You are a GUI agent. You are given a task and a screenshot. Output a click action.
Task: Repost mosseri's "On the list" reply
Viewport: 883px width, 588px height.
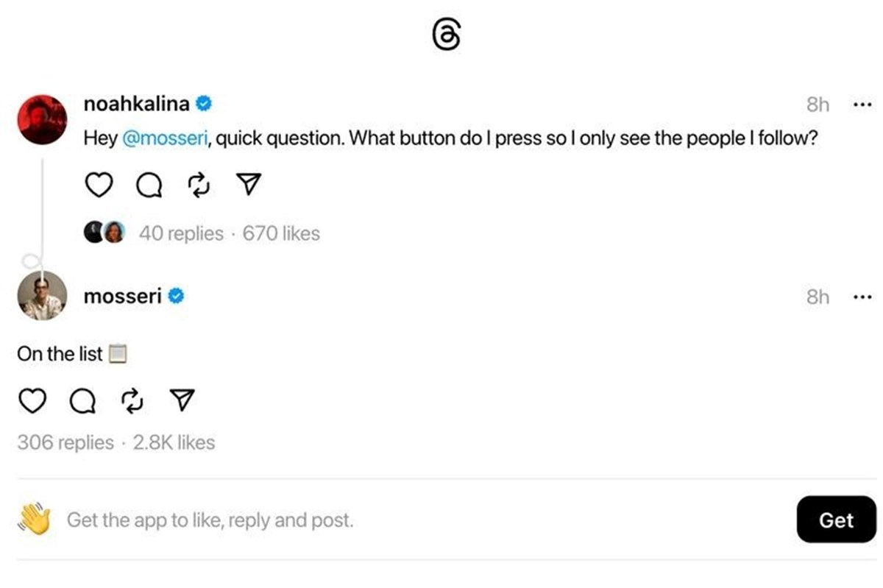tap(132, 400)
